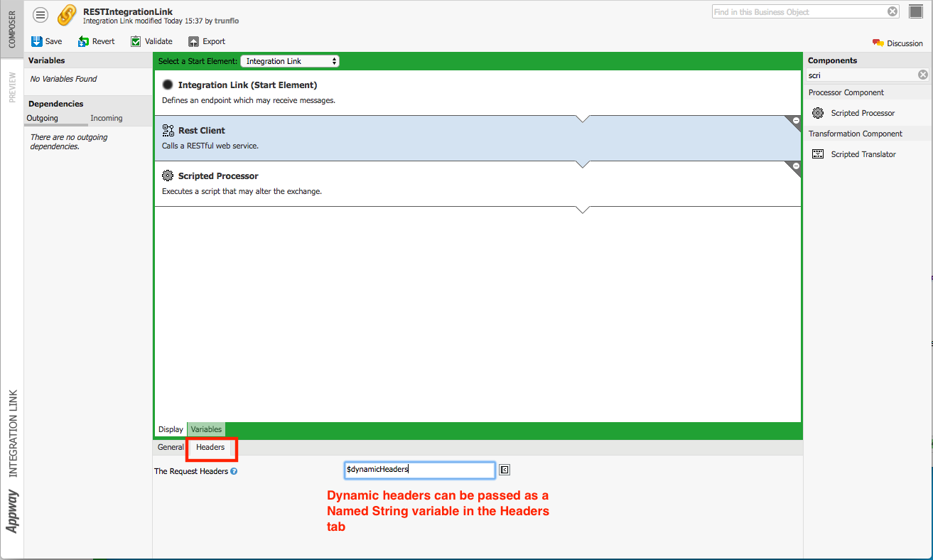Switch to the Display tab
933x560 pixels.
pyautogui.click(x=171, y=429)
